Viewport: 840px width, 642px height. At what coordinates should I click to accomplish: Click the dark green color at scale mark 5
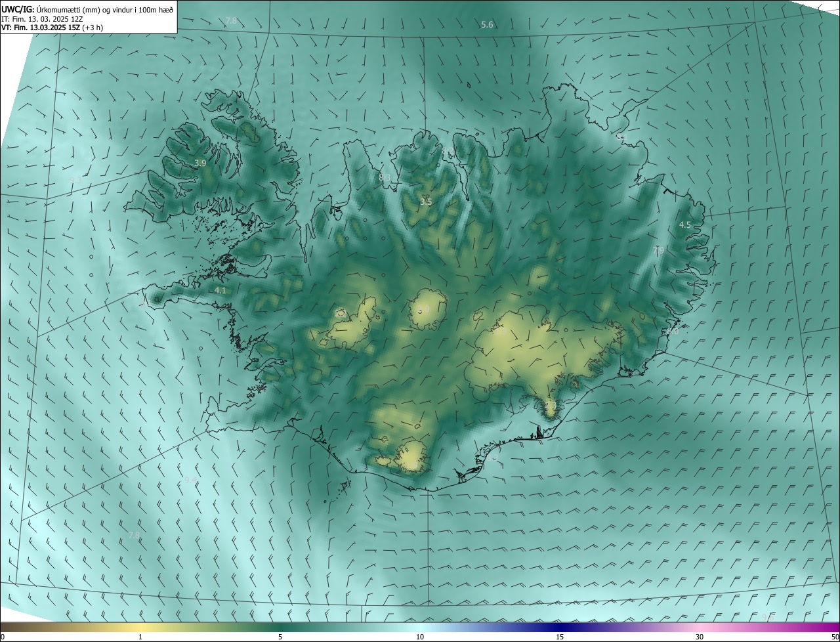280,627
